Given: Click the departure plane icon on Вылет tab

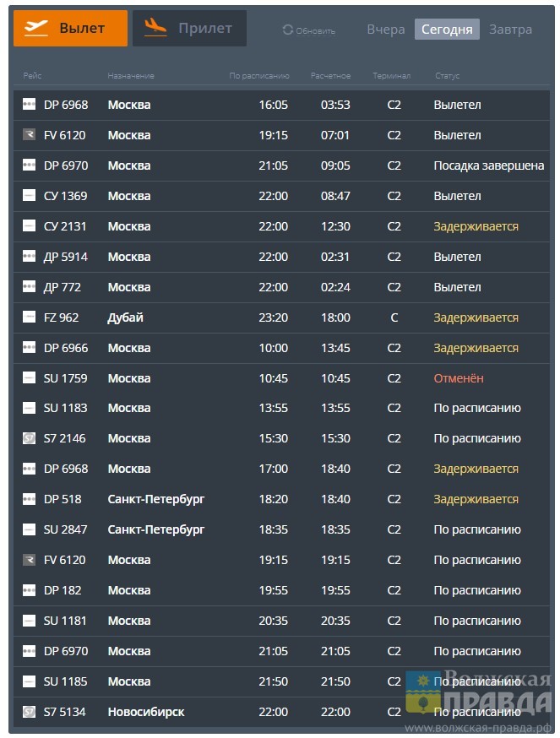Looking at the screenshot, I should [x=36, y=28].
